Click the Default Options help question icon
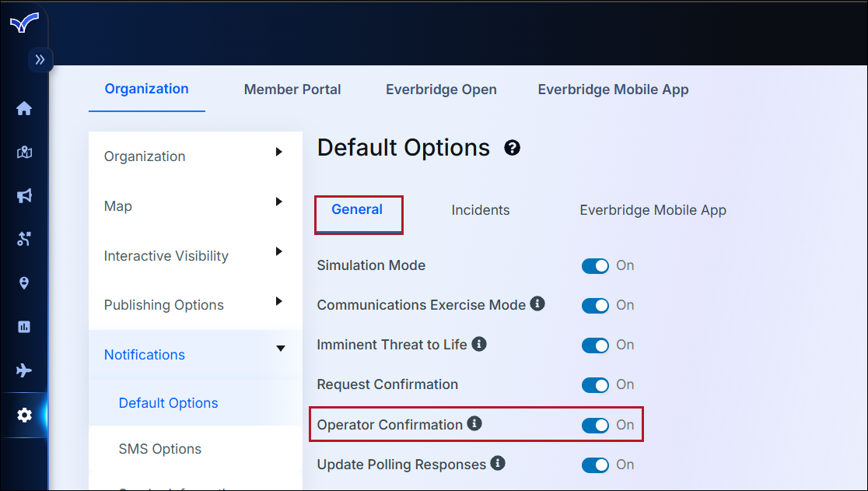 pyautogui.click(x=512, y=148)
